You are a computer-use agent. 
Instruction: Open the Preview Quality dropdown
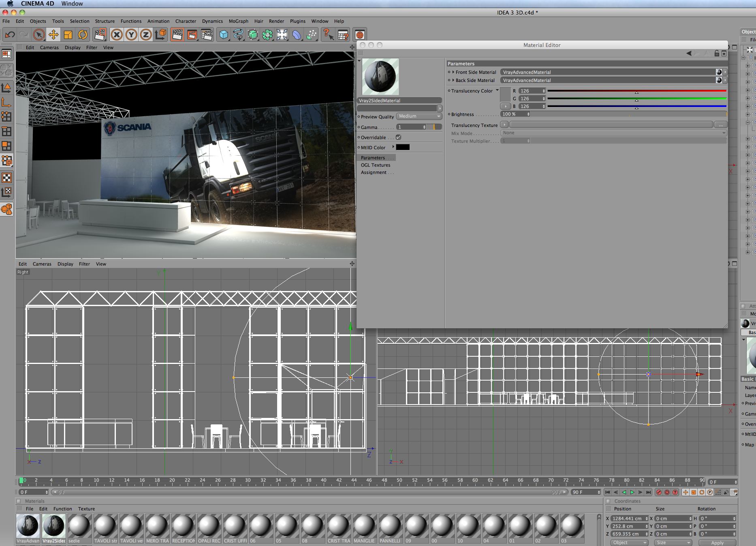tap(419, 116)
